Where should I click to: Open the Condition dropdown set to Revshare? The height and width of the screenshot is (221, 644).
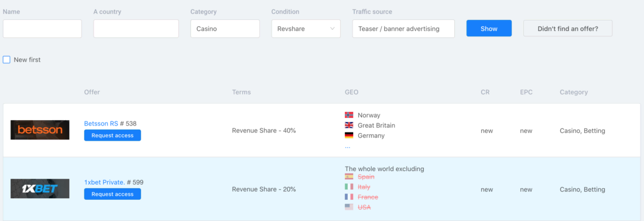coord(306,29)
